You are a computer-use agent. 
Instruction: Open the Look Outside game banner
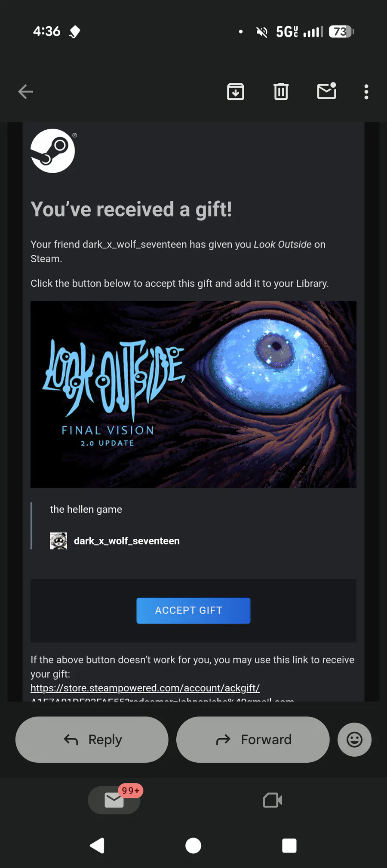[193, 394]
